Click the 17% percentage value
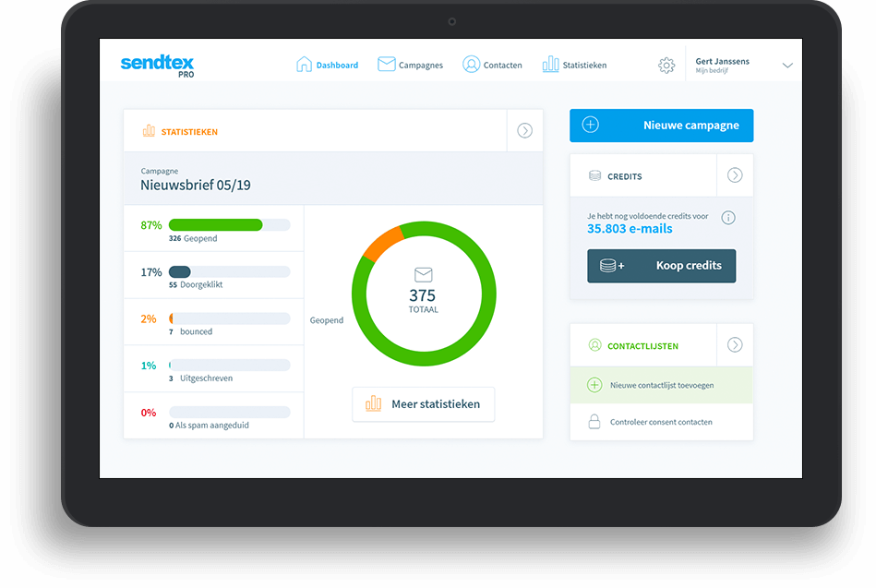 coord(151,272)
